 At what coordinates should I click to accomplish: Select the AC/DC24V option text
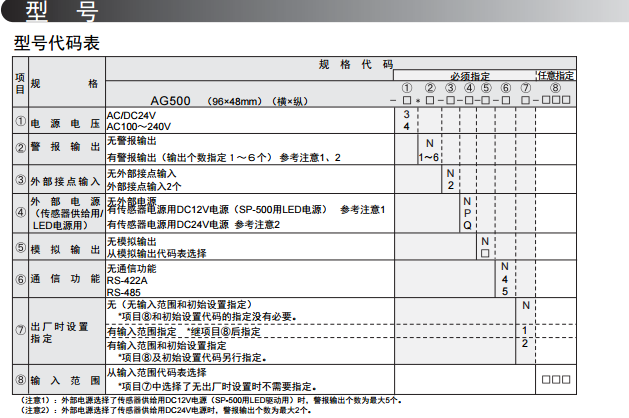(x=131, y=116)
